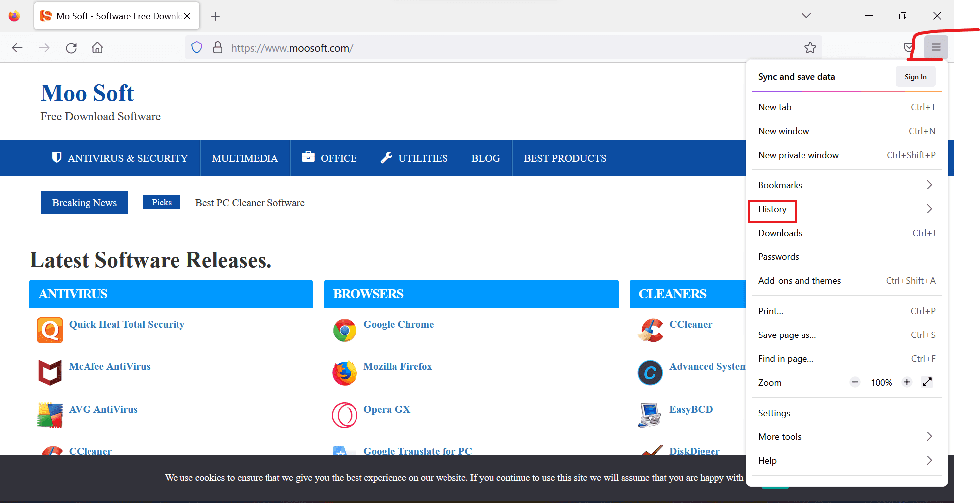Click the site security padlock icon
The image size is (980, 503).
point(218,47)
